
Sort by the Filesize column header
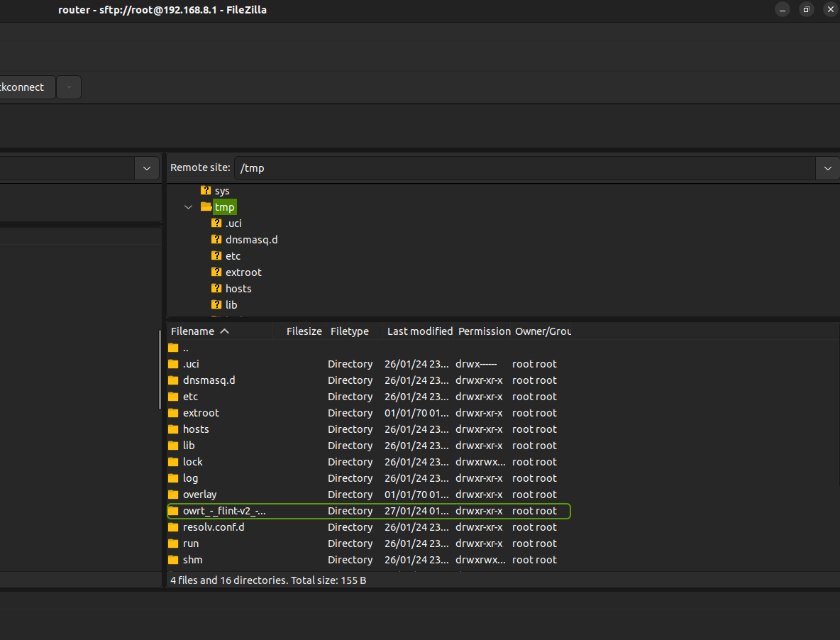[x=304, y=331]
